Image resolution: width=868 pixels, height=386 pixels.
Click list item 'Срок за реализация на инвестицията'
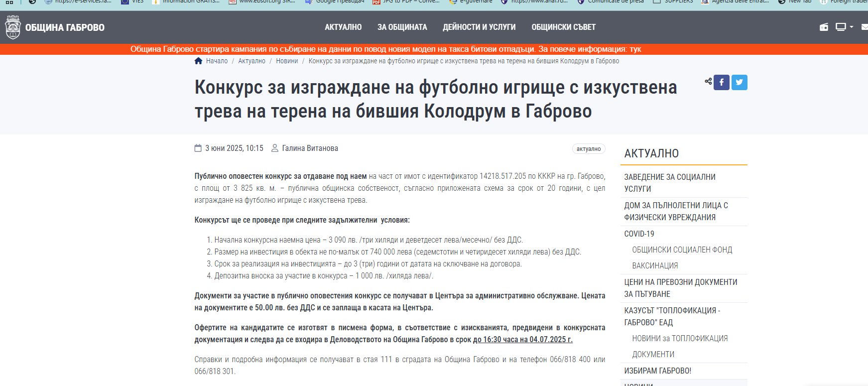(x=368, y=264)
